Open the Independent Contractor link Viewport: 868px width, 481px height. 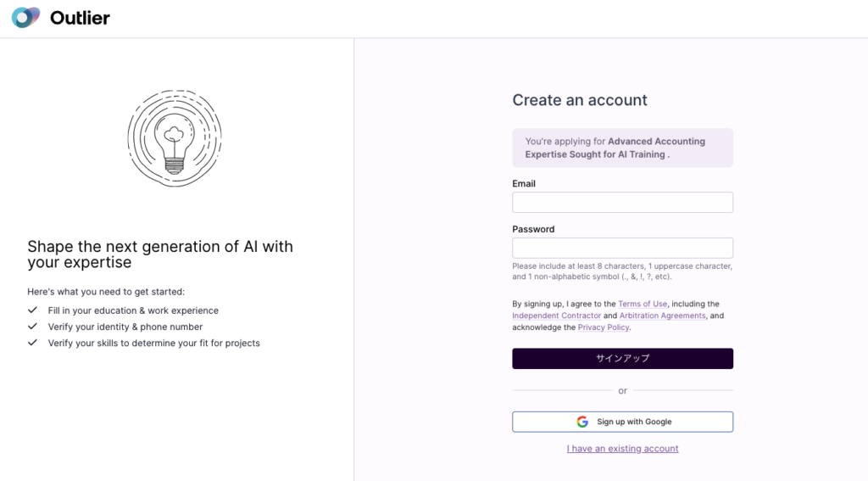[556, 316]
